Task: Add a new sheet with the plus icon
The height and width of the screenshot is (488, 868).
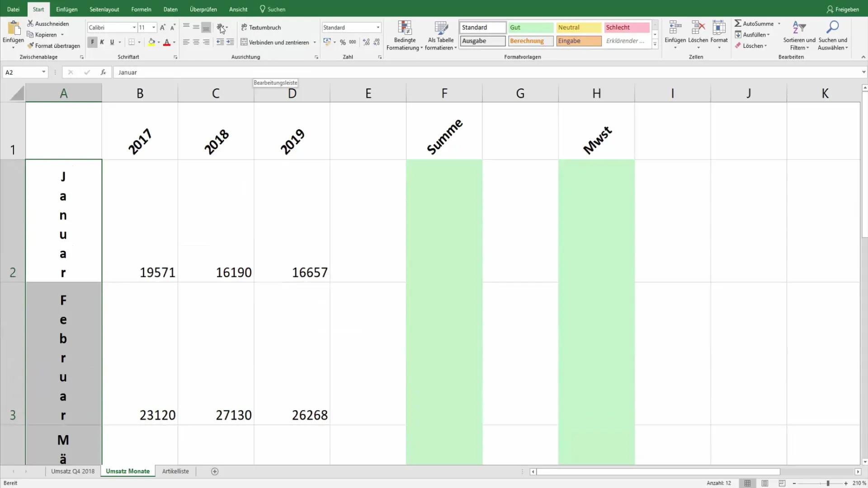Action: (x=215, y=472)
